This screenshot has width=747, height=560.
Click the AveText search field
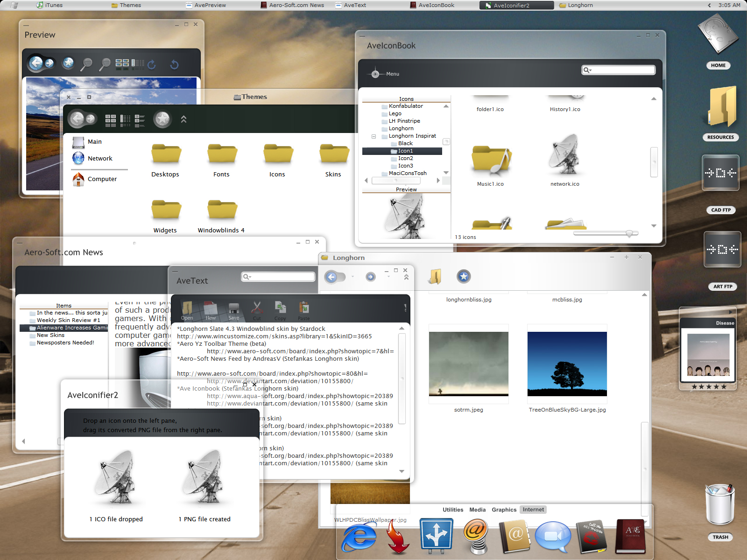point(278,277)
